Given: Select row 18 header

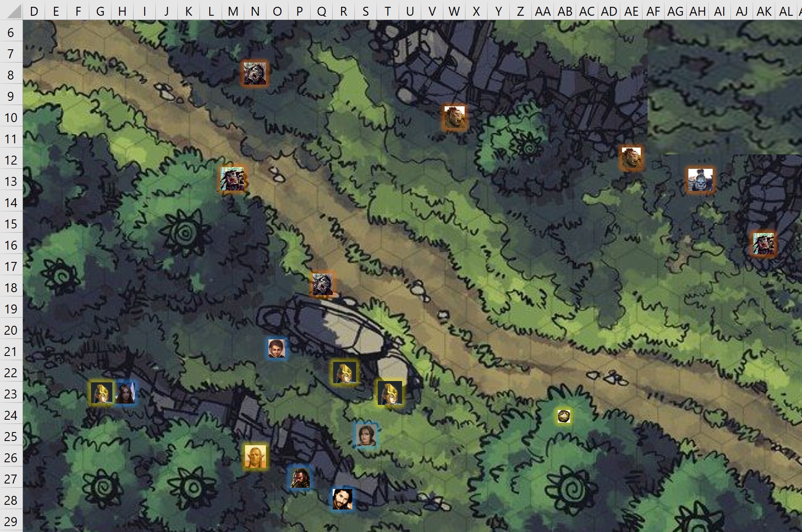Looking at the screenshot, I should click(11, 287).
